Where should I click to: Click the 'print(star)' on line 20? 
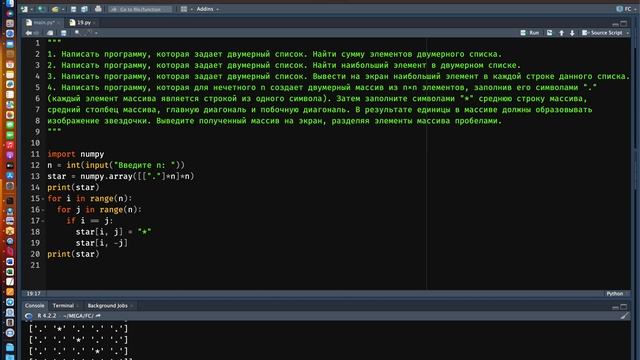pyautogui.click(x=73, y=254)
